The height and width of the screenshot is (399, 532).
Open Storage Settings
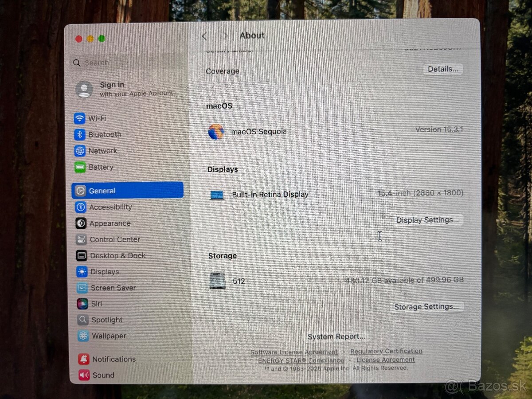[x=427, y=306]
